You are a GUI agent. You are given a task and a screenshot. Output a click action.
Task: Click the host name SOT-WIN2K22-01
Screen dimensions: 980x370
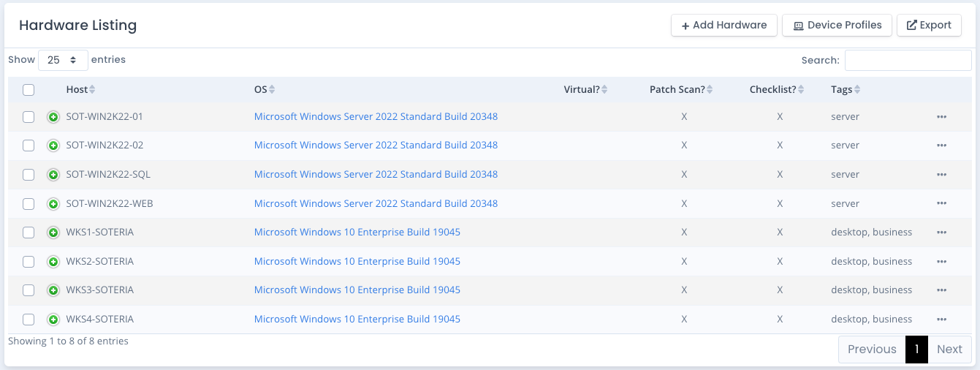click(105, 116)
